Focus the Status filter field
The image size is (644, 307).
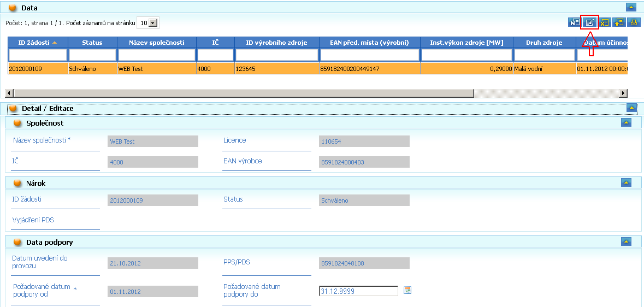92,55
